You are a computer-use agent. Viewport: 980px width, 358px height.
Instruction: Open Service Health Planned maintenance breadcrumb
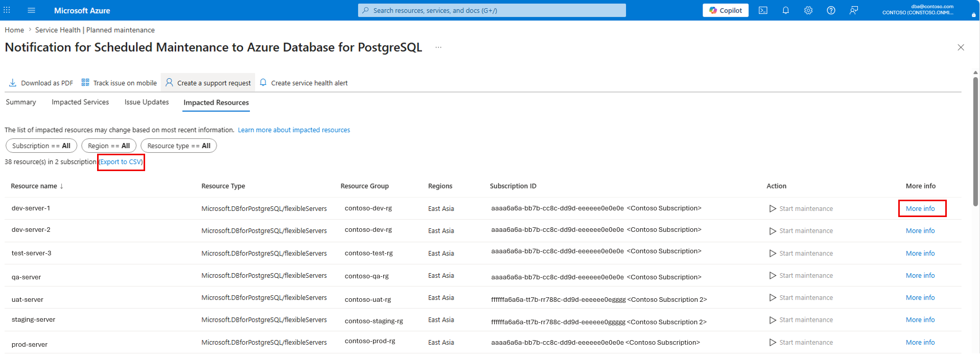coord(95,30)
